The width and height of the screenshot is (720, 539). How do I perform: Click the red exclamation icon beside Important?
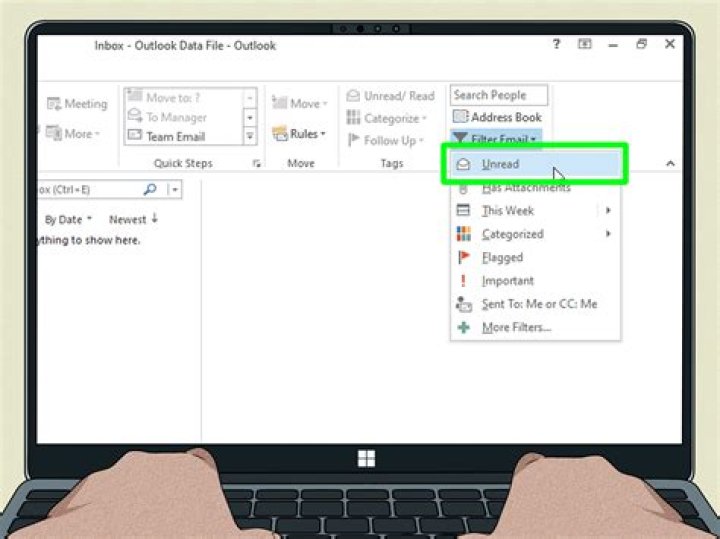click(463, 281)
